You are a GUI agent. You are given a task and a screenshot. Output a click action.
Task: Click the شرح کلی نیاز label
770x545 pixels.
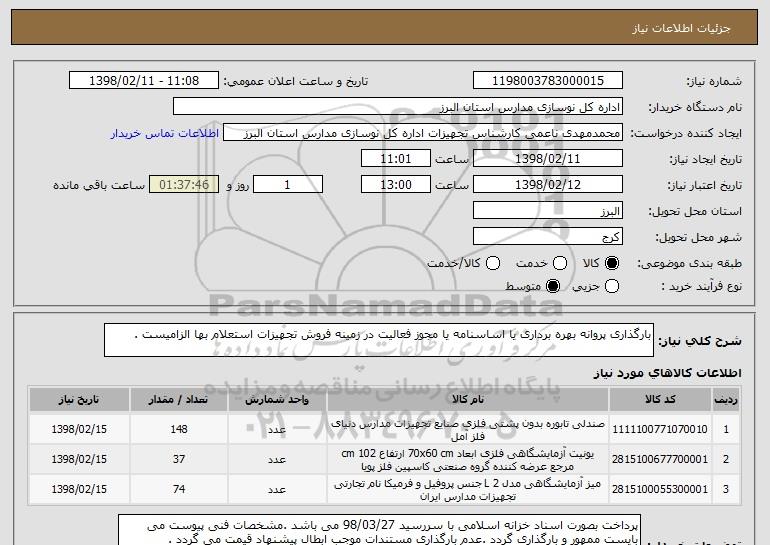click(700, 341)
